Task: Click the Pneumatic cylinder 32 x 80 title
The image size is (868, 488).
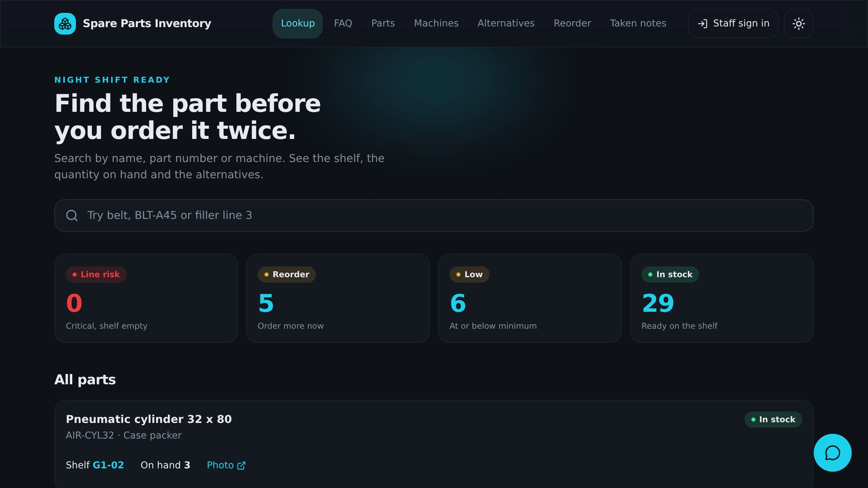Action: pos(149,419)
